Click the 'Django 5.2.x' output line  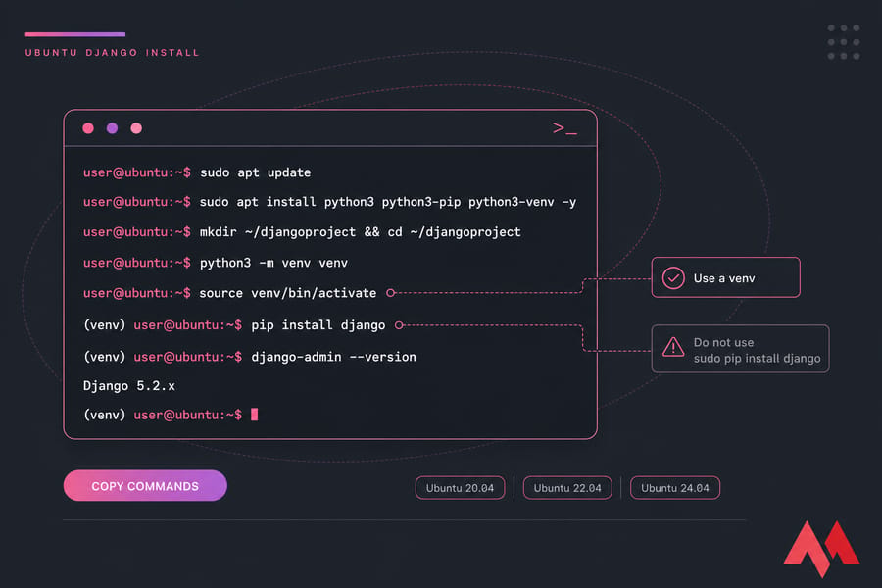pyautogui.click(x=129, y=386)
